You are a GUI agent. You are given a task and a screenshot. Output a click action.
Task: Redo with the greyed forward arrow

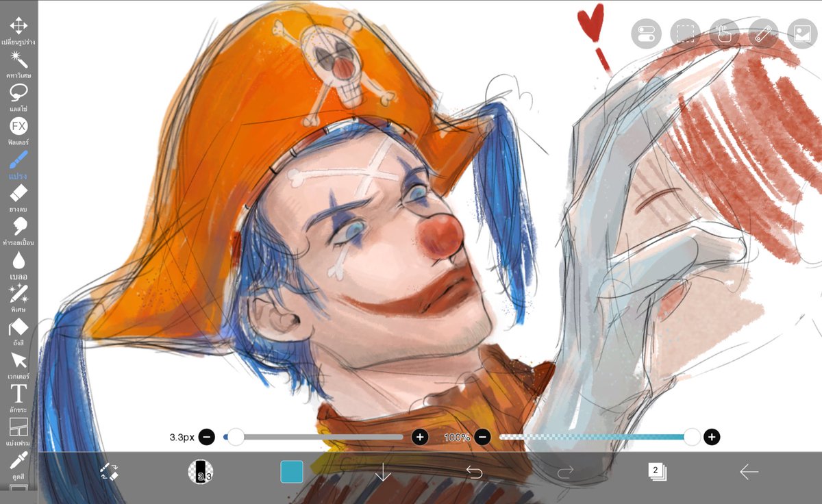point(566,472)
